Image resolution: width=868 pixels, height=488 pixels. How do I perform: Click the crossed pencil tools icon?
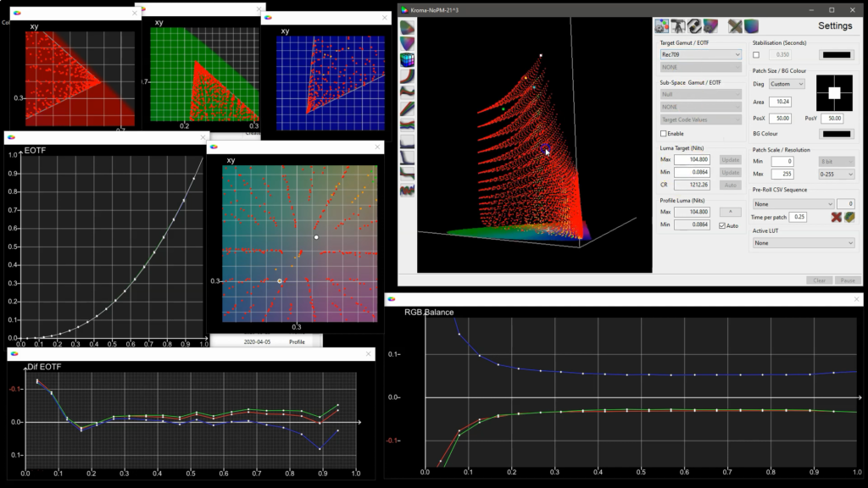click(x=735, y=26)
